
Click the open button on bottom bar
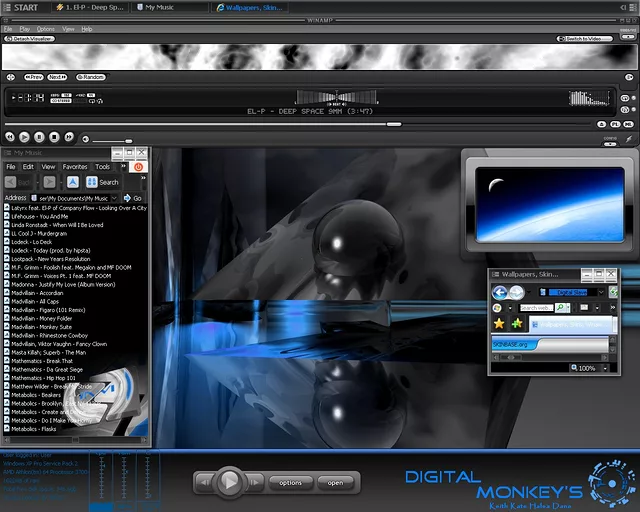point(335,482)
